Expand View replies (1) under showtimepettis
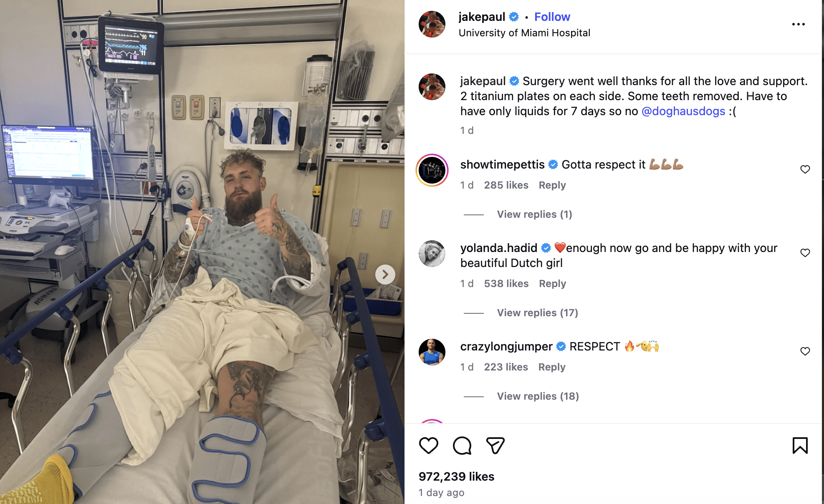Screen dimensions: 824x504 [534, 214]
